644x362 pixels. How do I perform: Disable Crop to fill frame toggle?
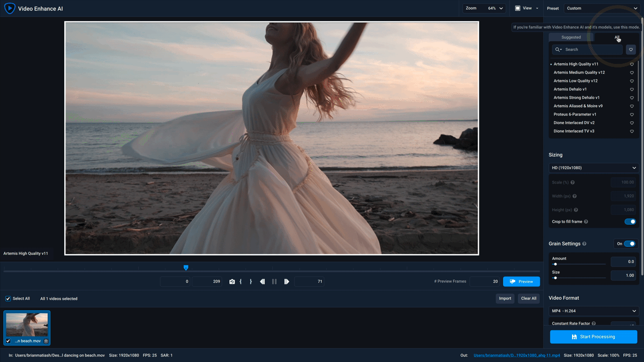point(629,222)
